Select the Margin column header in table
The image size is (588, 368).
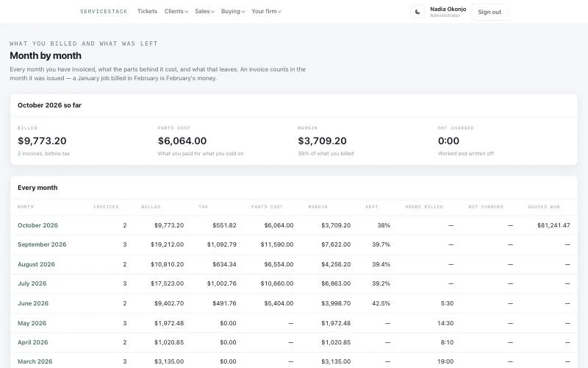click(x=318, y=207)
